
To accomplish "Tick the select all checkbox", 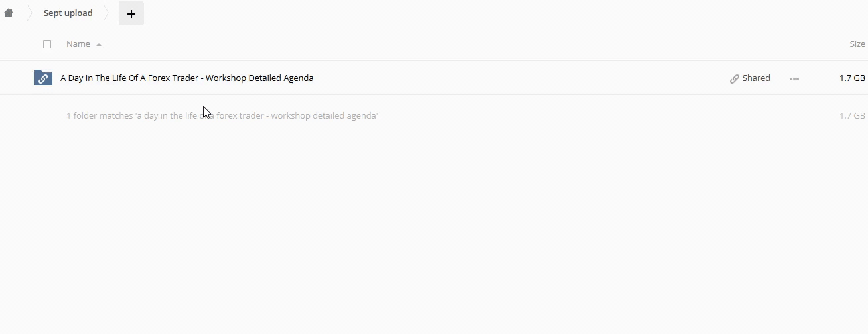I will (x=47, y=44).
